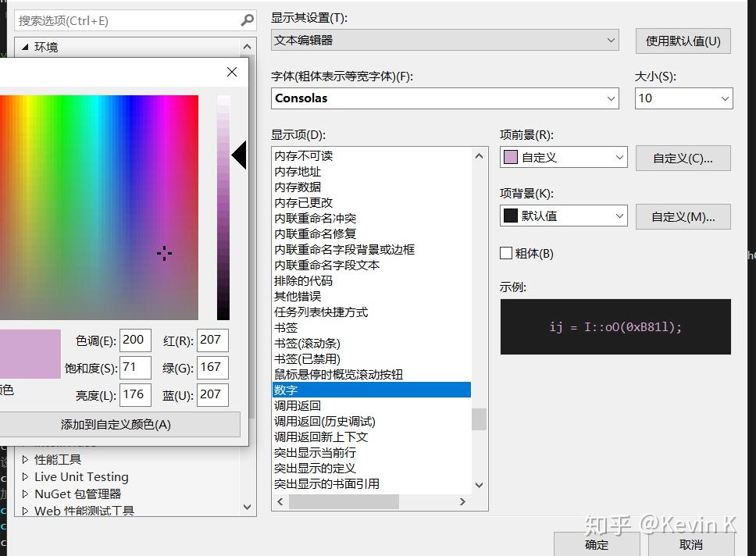Click the 绿(G) green value field
This screenshot has width=756, height=556.
(212, 368)
